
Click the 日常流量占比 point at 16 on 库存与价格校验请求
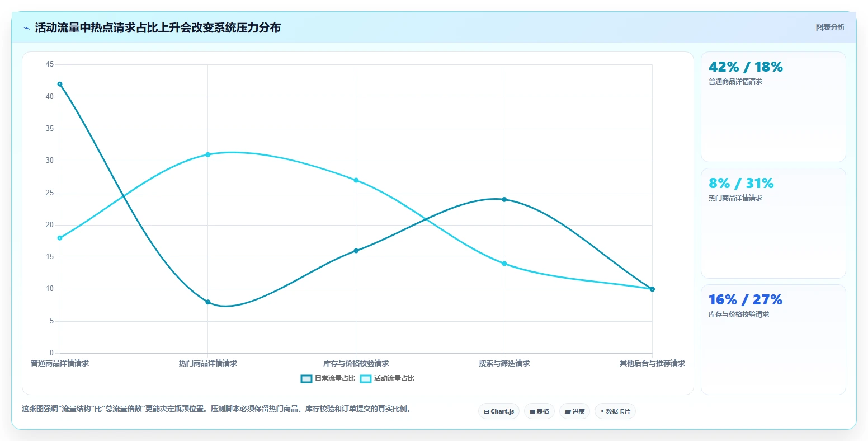(356, 251)
